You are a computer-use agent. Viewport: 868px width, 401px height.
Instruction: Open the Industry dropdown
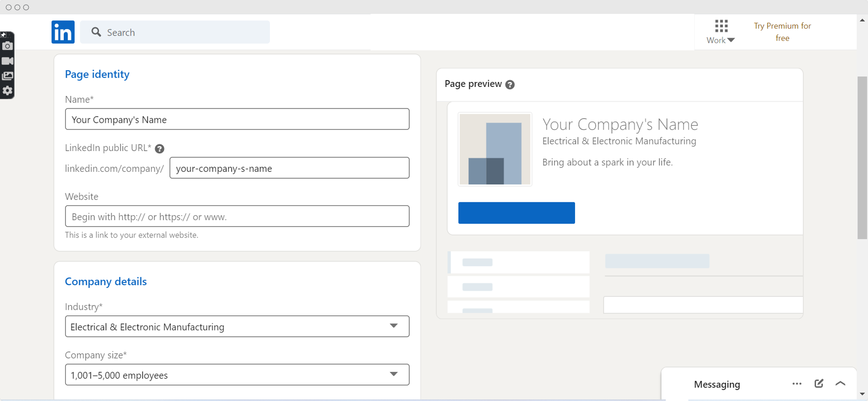coord(237,326)
